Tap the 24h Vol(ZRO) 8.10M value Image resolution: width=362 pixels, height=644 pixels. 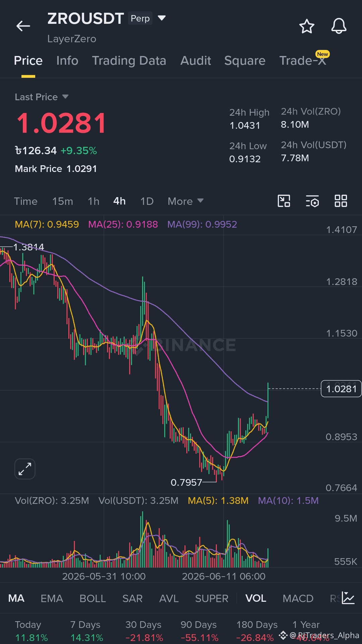coord(295,124)
